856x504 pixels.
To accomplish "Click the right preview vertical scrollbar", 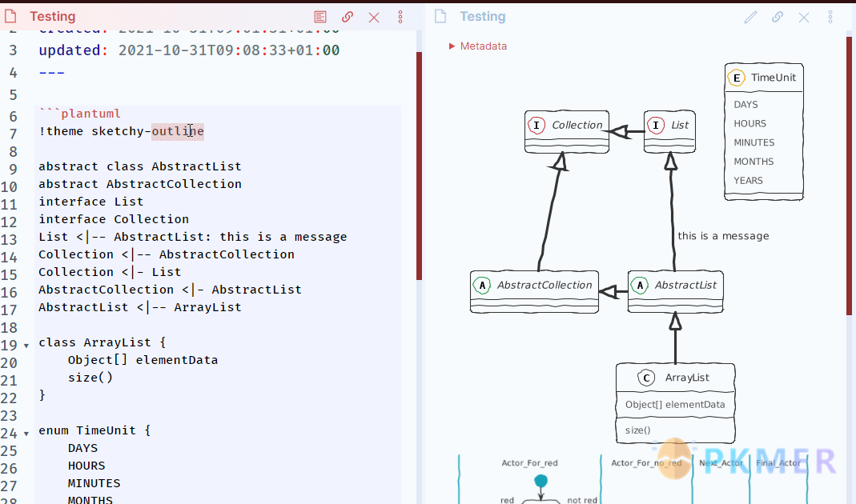I will [x=850, y=176].
